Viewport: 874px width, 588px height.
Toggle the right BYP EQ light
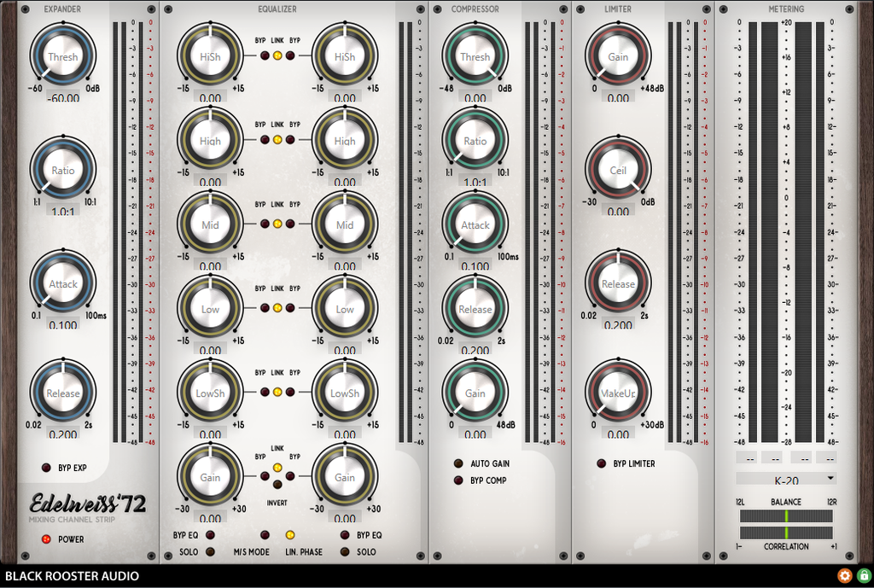[x=345, y=535]
